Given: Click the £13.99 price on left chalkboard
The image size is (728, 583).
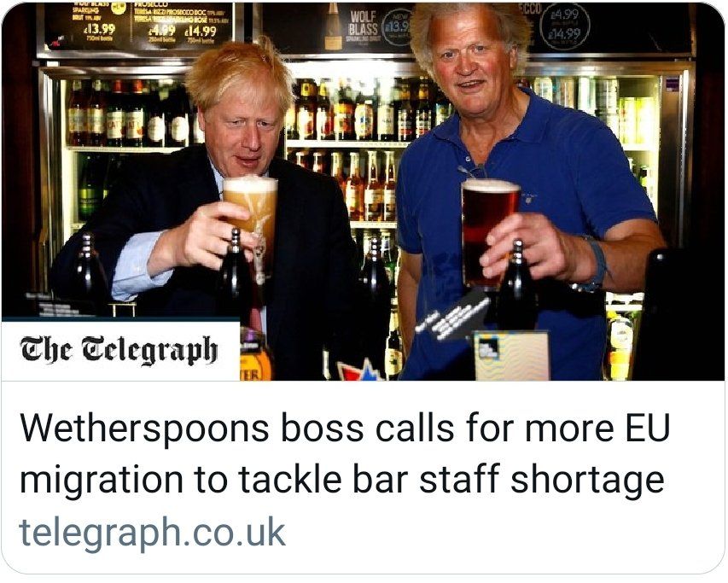Looking at the screenshot, I should tap(99, 29).
